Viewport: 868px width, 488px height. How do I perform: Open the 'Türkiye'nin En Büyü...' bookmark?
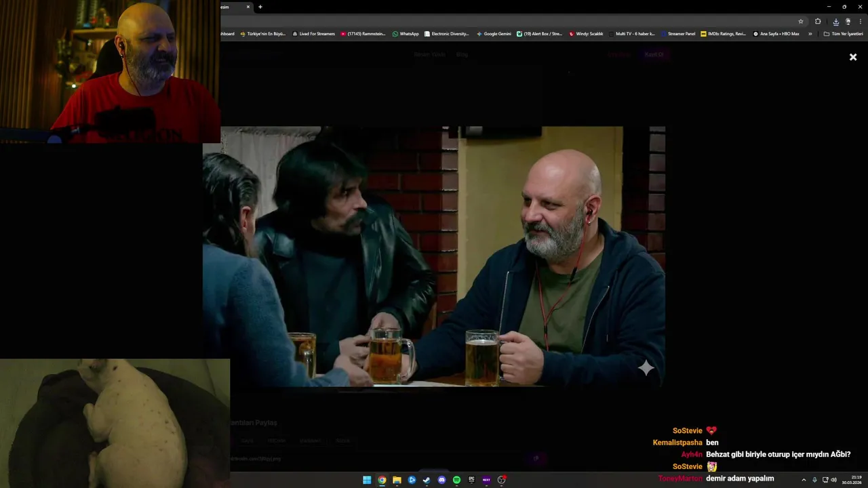263,33
